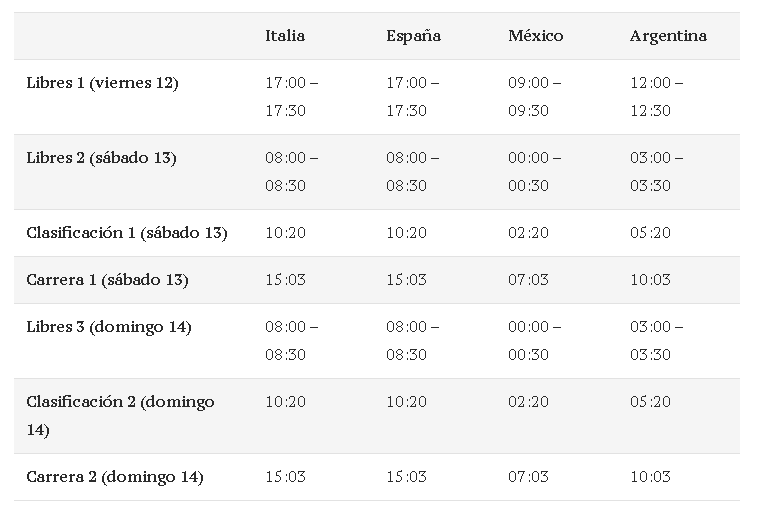Select the España column header
The height and width of the screenshot is (518, 760).
click(413, 36)
